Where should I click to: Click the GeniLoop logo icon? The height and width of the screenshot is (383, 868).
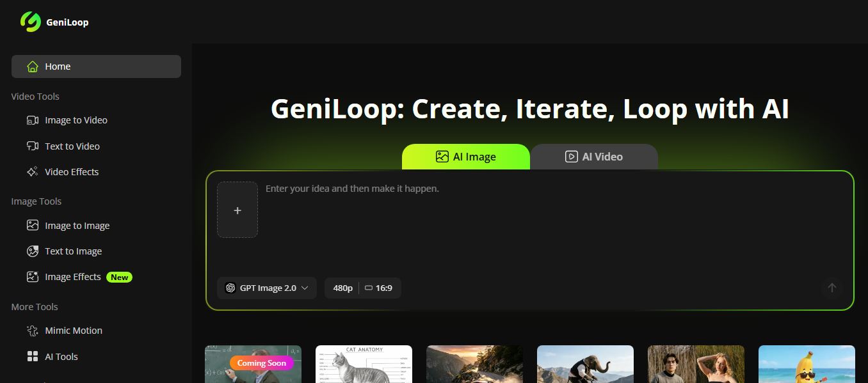[30, 22]
